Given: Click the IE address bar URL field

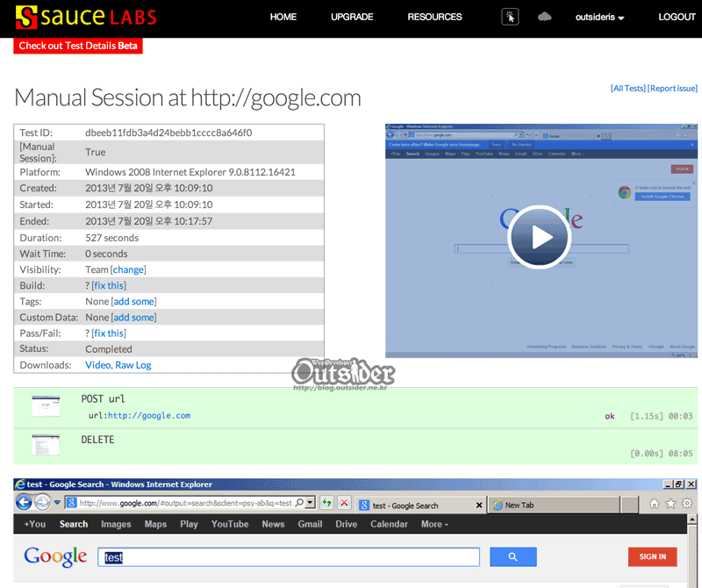Looking at the screenshot, I should 185,503.
